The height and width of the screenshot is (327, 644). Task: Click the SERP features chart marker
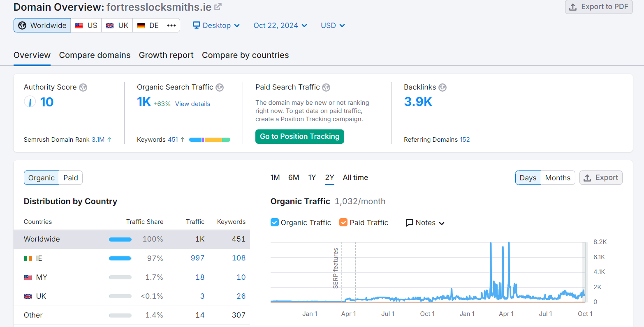coord(336,268)
